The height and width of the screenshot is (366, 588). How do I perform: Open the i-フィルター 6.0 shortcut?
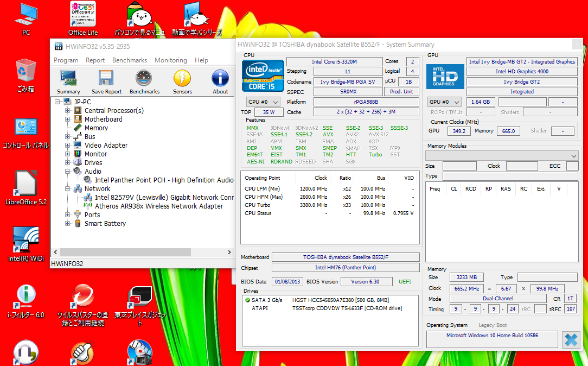coord(26,301)
